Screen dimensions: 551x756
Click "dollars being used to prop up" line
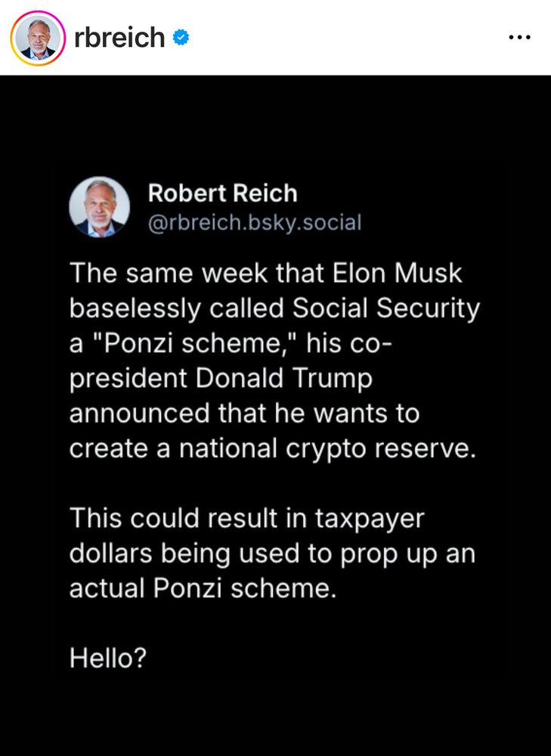(253, 554)
